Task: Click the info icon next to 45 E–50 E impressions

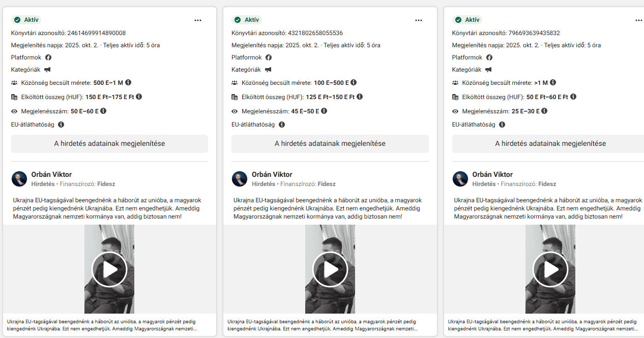Action: 325,111
